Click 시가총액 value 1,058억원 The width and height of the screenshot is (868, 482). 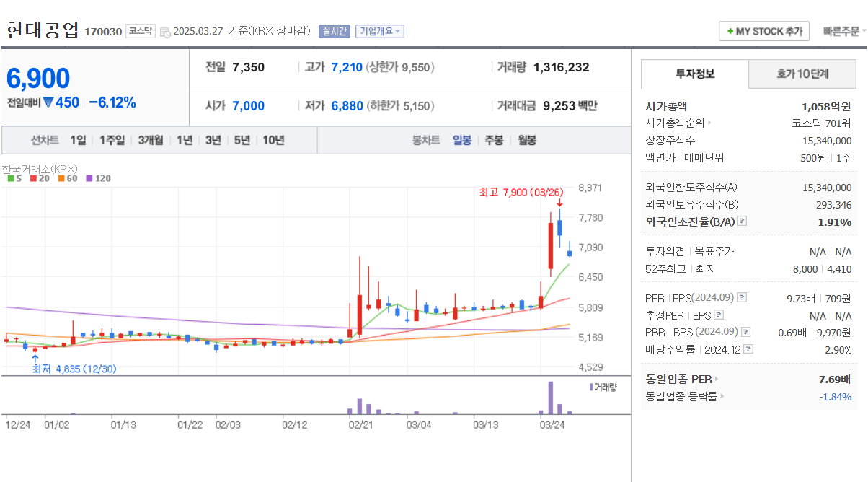click(x=826, y=106)
